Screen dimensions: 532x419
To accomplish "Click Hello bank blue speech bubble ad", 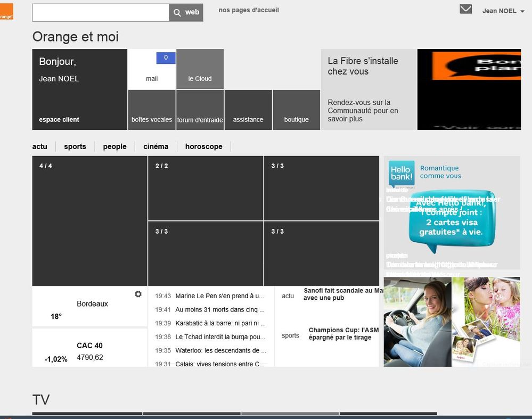I will (x=452, y=220).
